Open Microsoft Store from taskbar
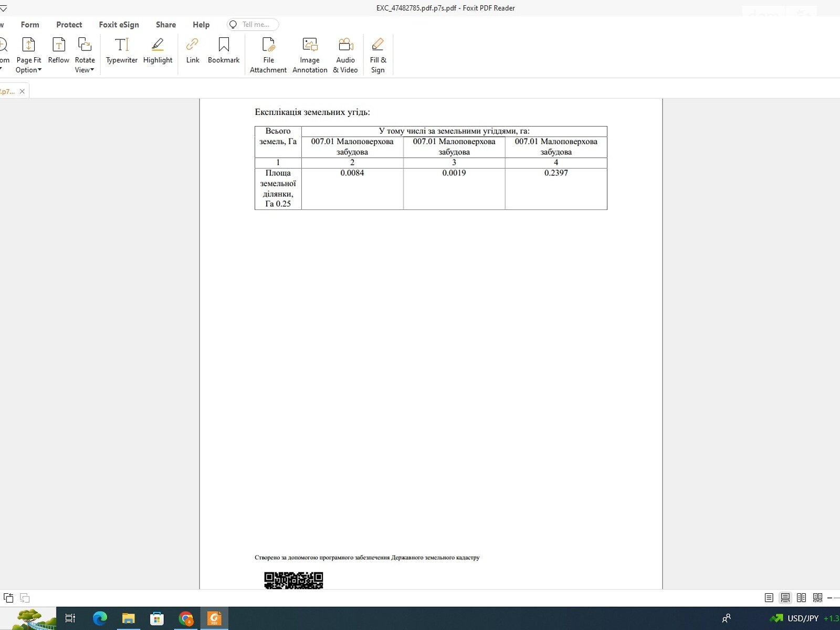The image size is (840, 630). coord(157,618)
